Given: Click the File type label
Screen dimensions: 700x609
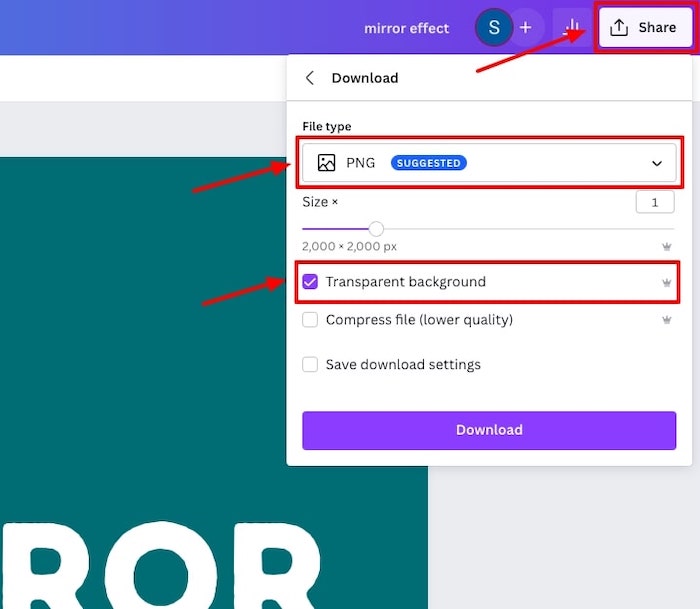Looking at the screenshot, I should (x=327, y=126).
